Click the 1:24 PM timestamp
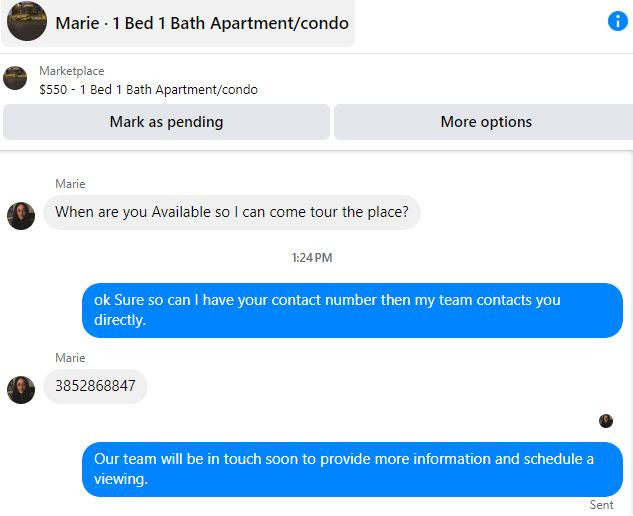Viewport: 633px width, 516px height. (312, 258)
